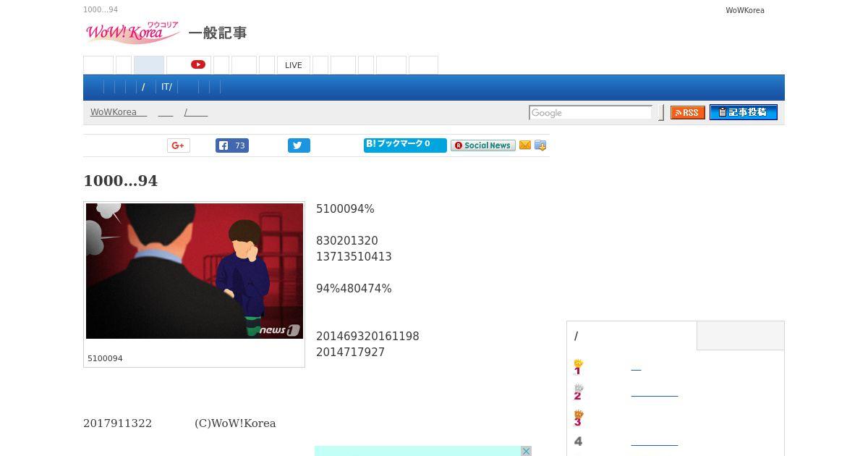The width and height of the screenshot is (868, 456).
Task: Select the text line 830201320
Action: pyautogui.click(x=347, y=241)
